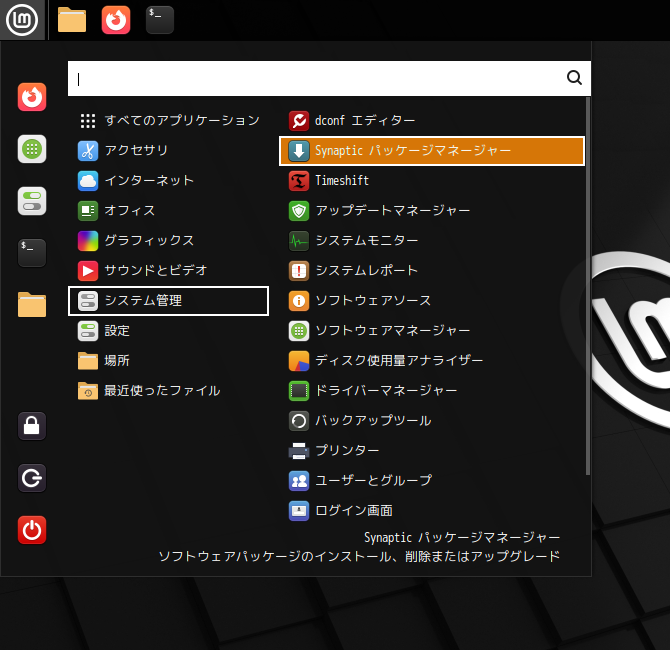Open Terminal from the favorites sidebar
The height and width of the screenshot is (650, 670).
click(x=32, y=253)
